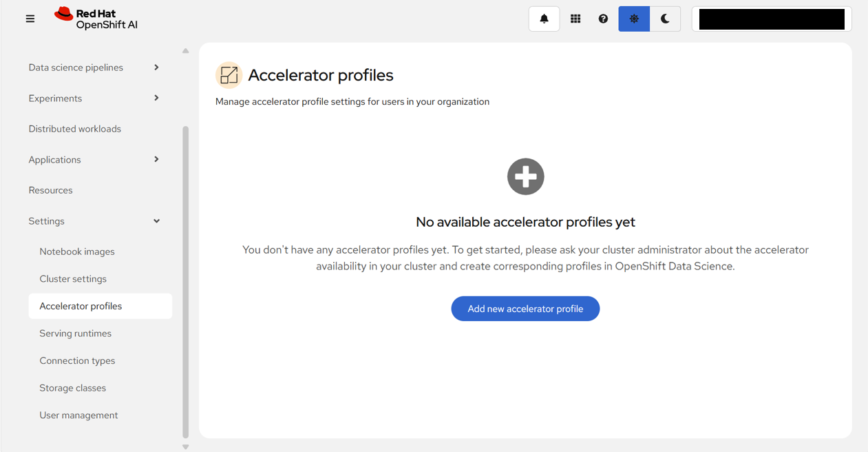This screenshot has width=868, height=452.
Task: Open Storage classes settings
Action: pyautogui.click(x=100, y=388)
